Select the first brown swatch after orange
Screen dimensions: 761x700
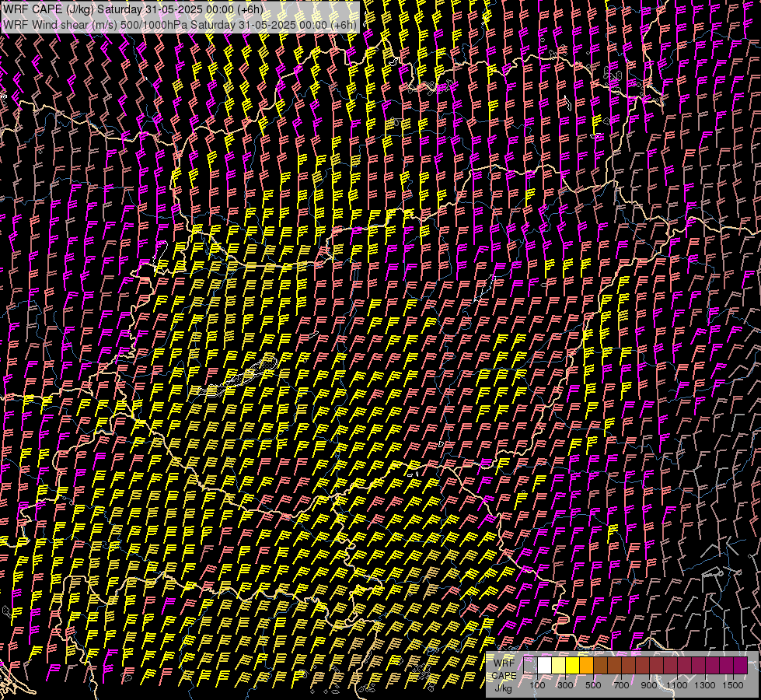coord(600,665)
